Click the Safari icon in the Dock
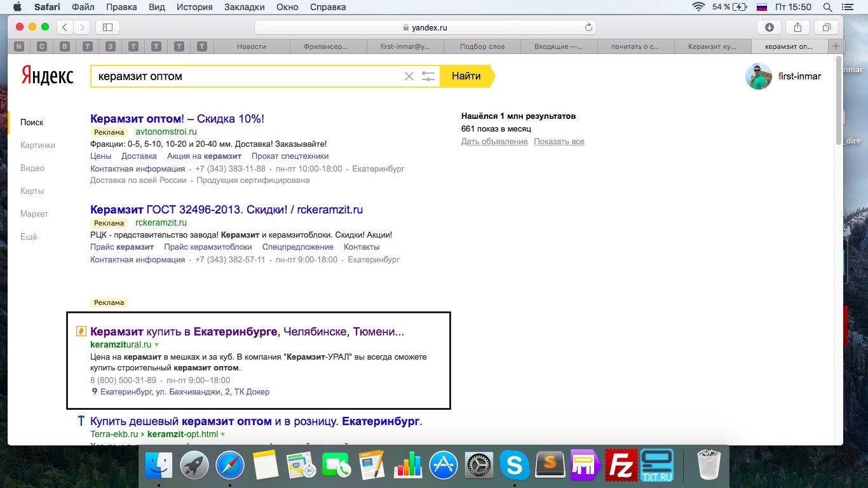Viewport: 868px width, 488px height. pyautogui.click(x=229, y=466)
